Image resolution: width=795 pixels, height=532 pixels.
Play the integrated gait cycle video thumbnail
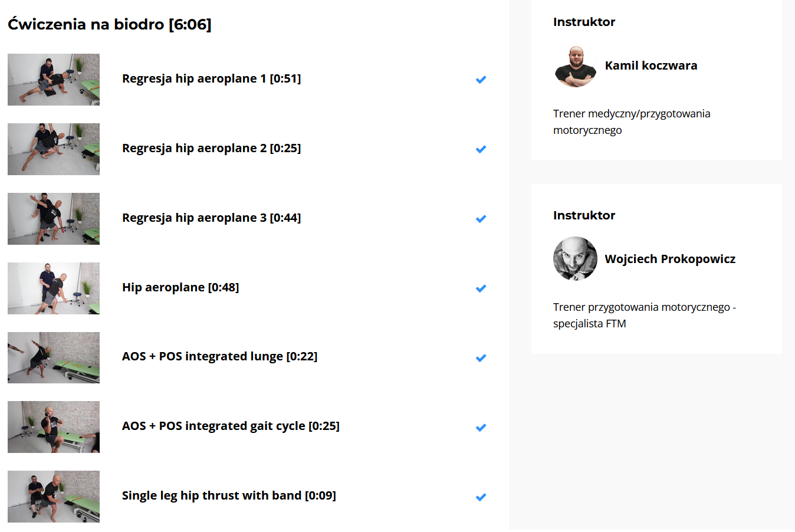[54, 427]
